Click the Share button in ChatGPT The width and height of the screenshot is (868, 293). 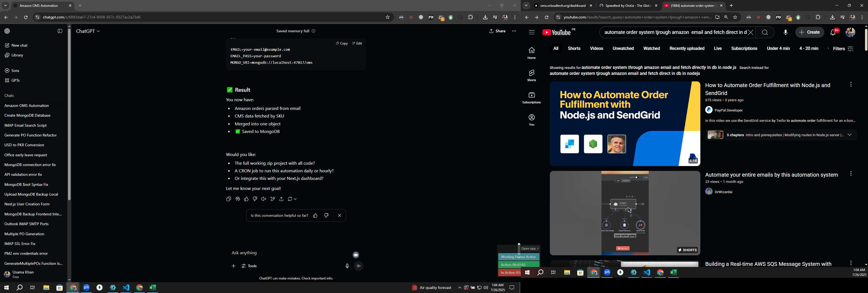click(497, 31)
